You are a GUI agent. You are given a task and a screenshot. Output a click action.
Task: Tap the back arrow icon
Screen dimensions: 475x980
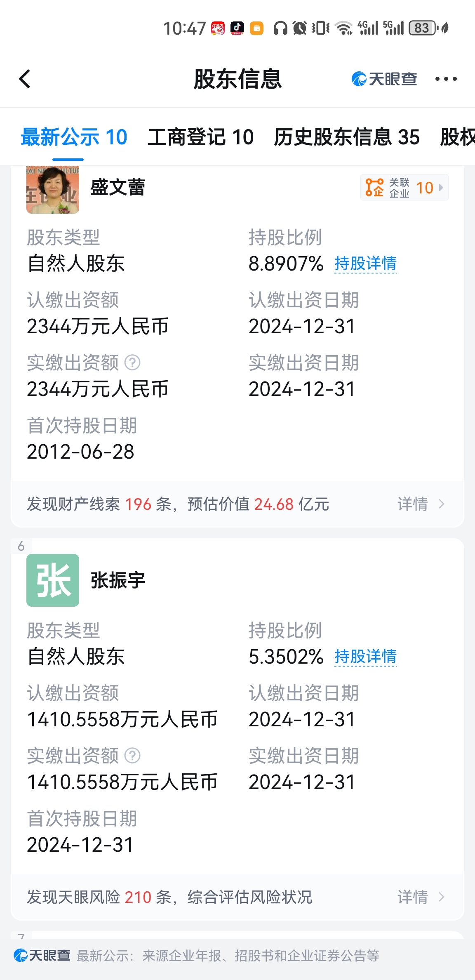coord(25,79)
